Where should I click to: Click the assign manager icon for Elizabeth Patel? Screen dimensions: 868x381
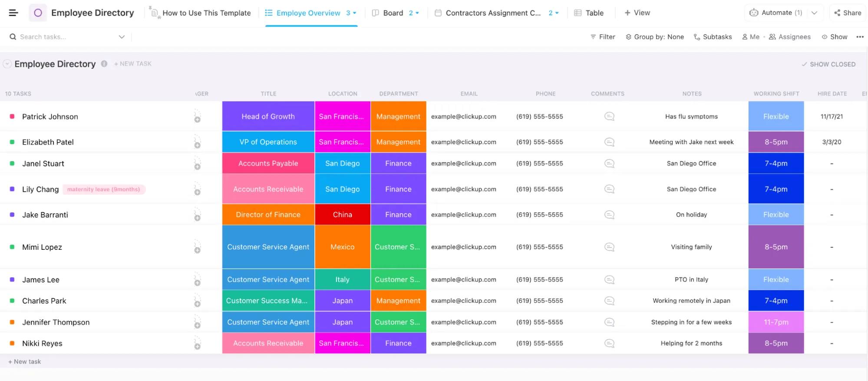click(197, 142)
